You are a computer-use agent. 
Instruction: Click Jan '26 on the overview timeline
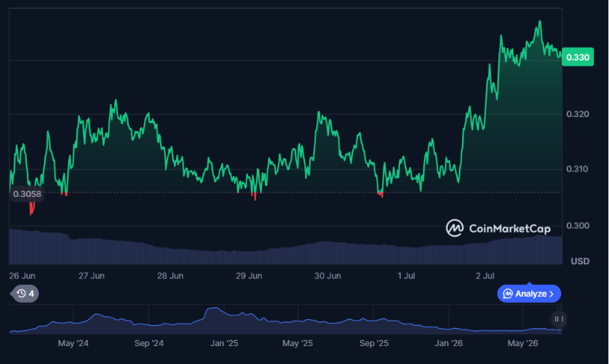click(449, 343)
